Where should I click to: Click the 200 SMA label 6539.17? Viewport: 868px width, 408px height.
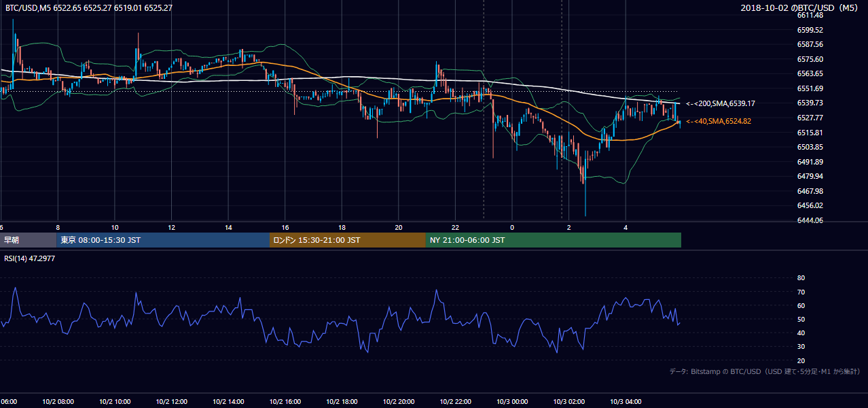point(721,103)
